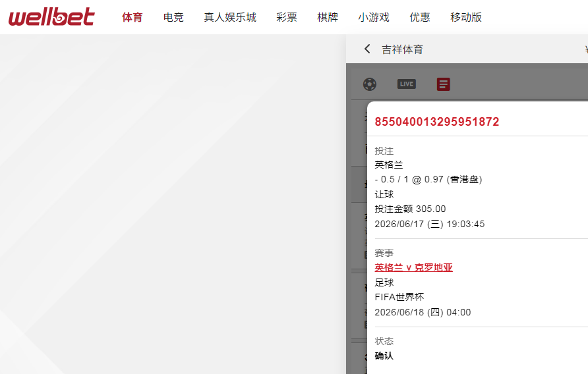Open the 英格兰 v 克罗地亚 match link

coord(413,267)
